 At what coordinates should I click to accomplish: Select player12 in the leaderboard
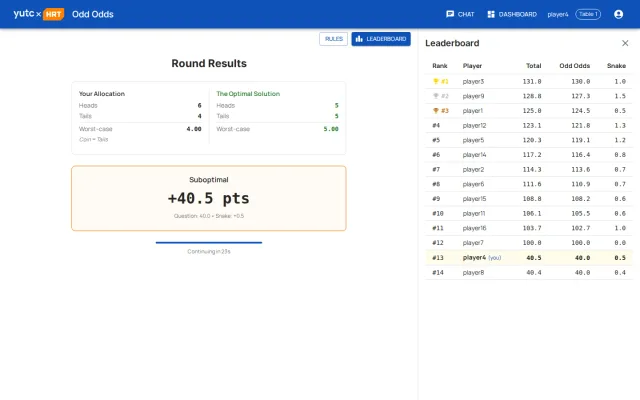click(x=474, y=126)
